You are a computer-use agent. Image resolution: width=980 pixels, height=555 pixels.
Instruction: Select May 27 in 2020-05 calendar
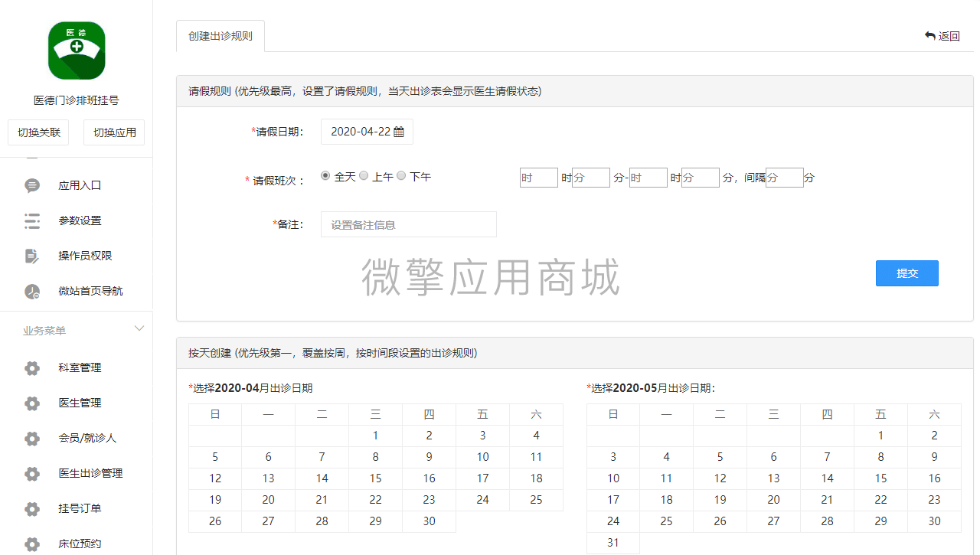coord(773,521)
